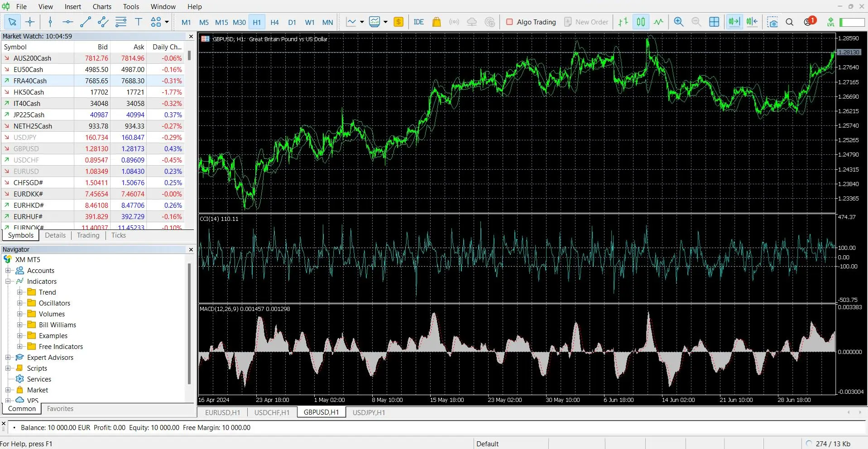Close the Navigator panel
This screenshot has width=868, height=449.
click(x=191, y=249)
